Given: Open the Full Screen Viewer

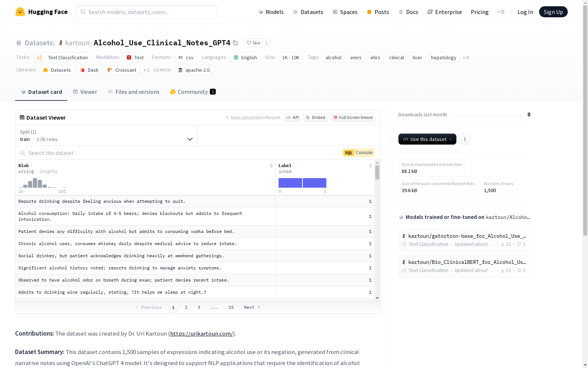Looking at the screenshot, I should (x=353, y=117).
